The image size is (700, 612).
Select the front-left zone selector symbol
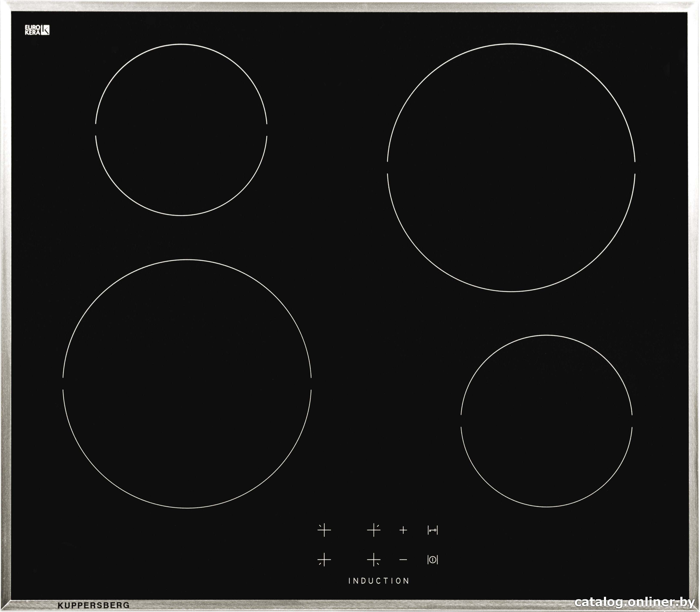click(324, 560)
